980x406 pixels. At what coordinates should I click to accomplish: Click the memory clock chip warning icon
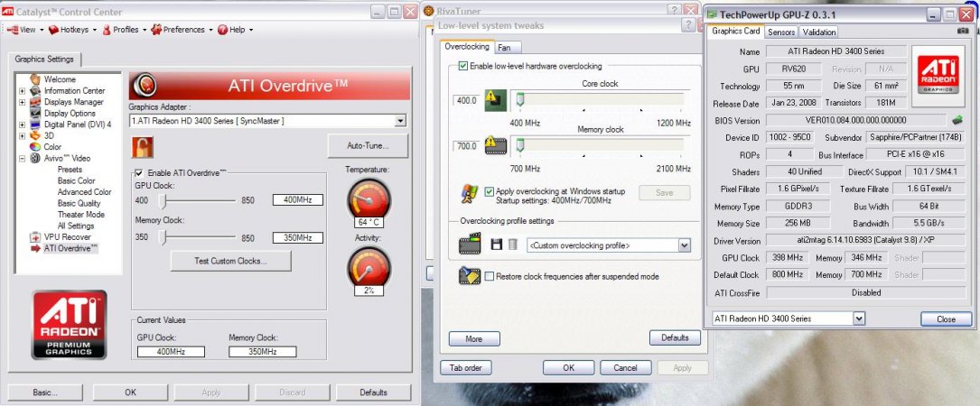[x=496, y=146]
